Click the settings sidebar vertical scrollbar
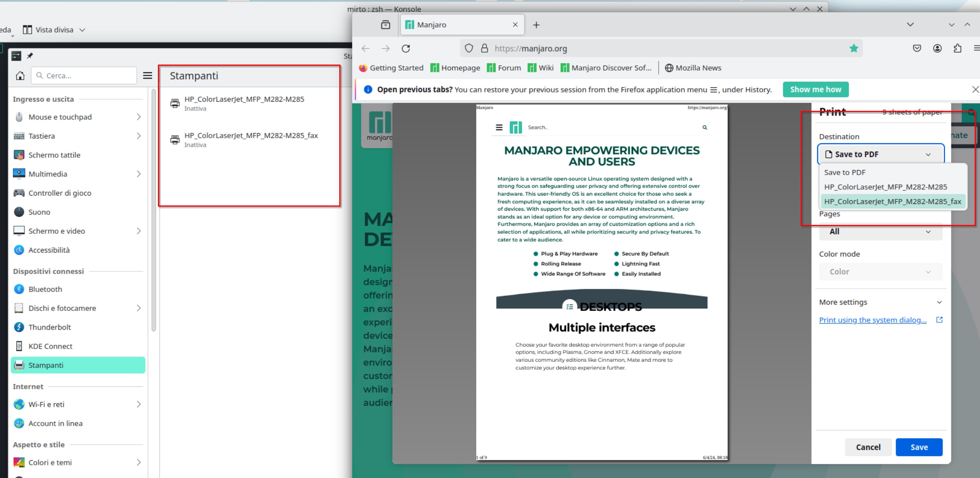 [x=154, y=210]
